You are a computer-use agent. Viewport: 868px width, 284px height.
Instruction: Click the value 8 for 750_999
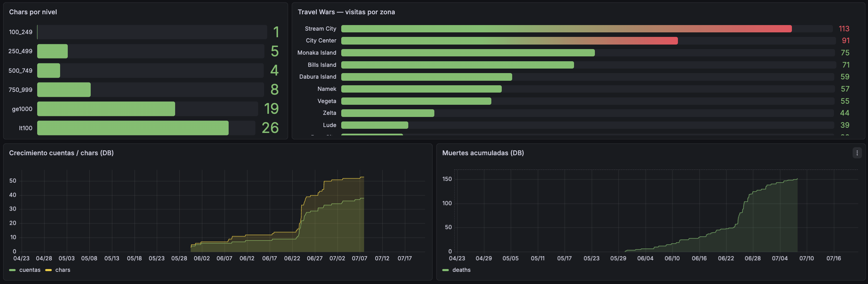275,89
